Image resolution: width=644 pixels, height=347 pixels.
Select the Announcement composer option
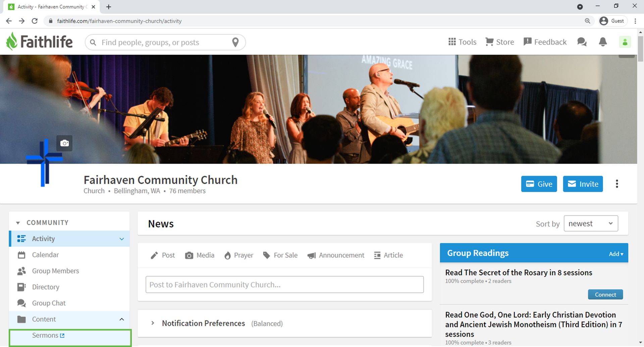click(x=336, y=255)
